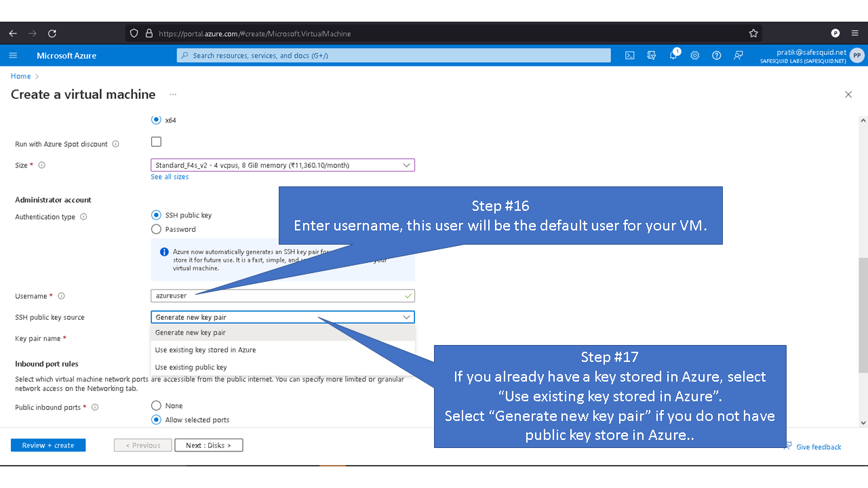This screenshot has height=488, width=868.
Task: Click info icon next to Public inbound ports
Action: coord(95,407)
